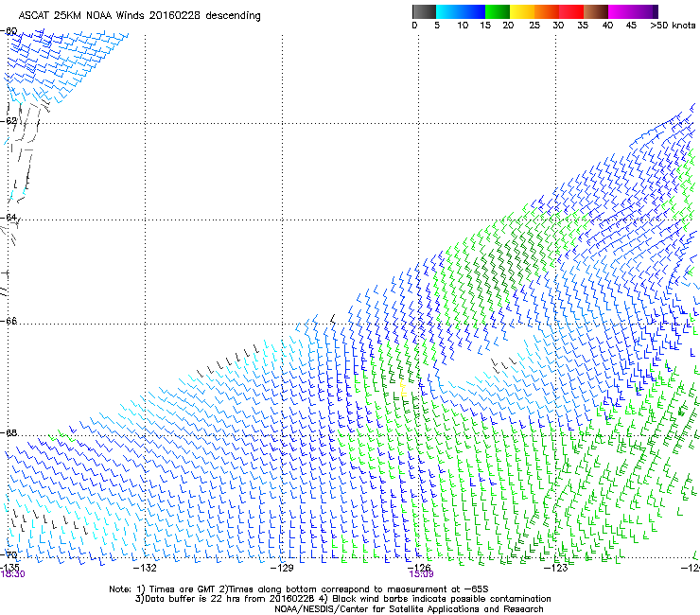
Task: Click the -62 latitude axis label
Action: tap(9, 121)
